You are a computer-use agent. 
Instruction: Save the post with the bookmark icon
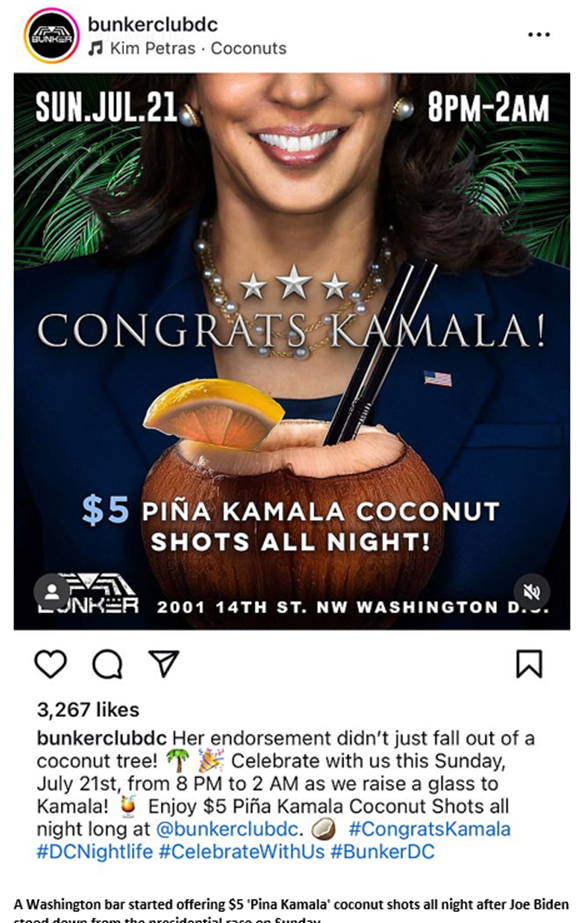[529, 664]
